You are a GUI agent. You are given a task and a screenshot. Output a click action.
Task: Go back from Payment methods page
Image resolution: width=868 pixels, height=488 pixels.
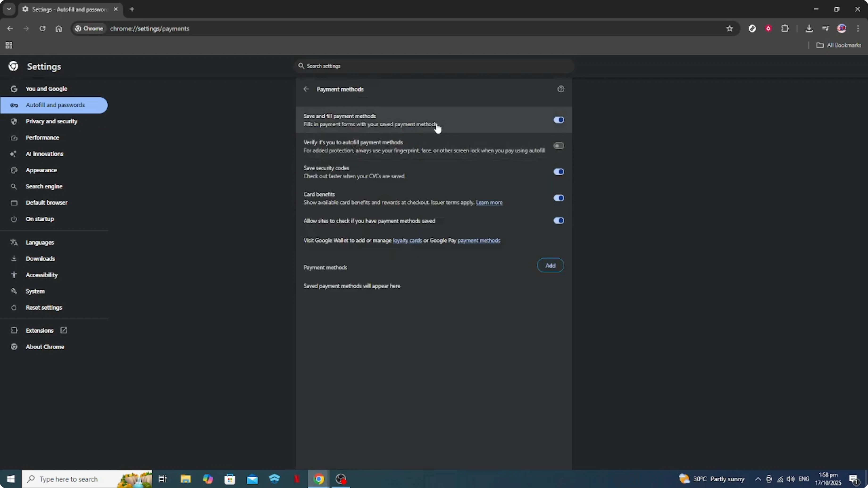coord(306,89)
